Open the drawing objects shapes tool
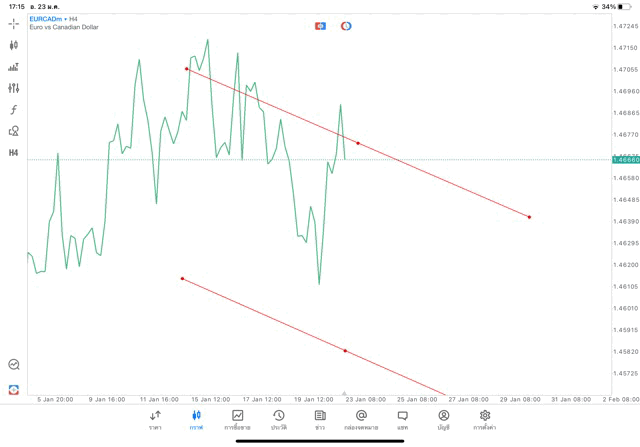640x447 pixels. pyautogui.click(x=14, y=131)
